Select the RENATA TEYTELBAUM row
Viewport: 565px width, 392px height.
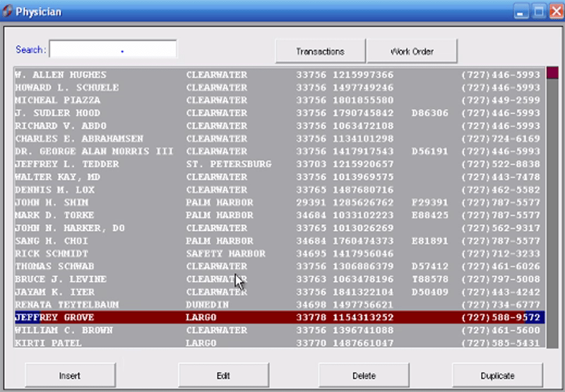[280, 305]
